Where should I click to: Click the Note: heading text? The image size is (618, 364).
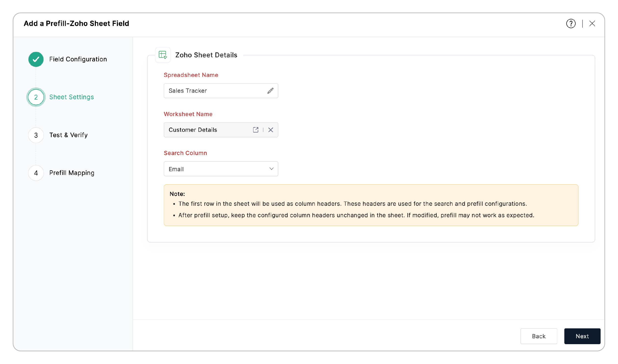[177, 194]
